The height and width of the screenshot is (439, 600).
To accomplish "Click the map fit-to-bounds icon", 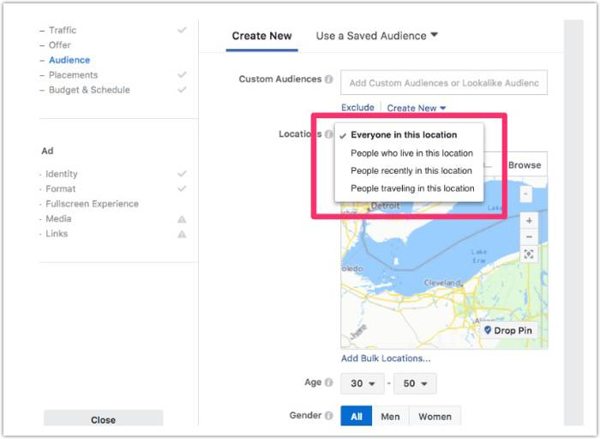I will [x=529, y=254].
